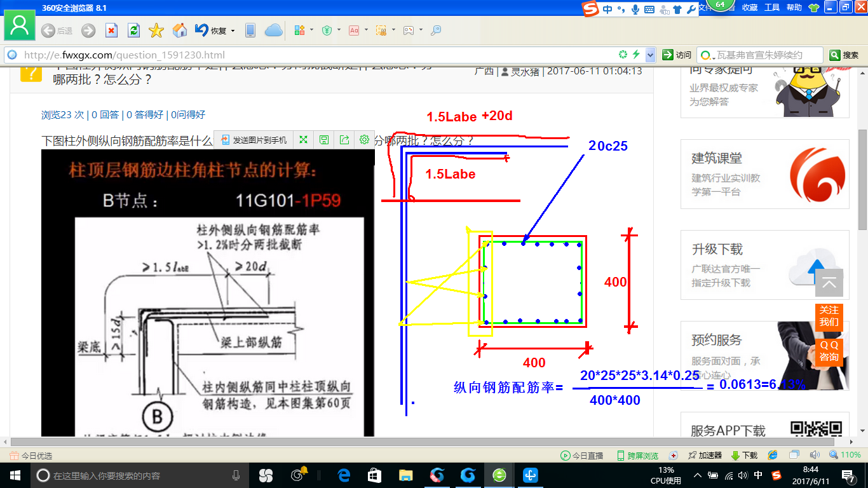Viewport: 868px width, 488px height.
Task: Expand the Aa translation dropdown arrow
Action: pyautogui.click(x=365, y=30)
